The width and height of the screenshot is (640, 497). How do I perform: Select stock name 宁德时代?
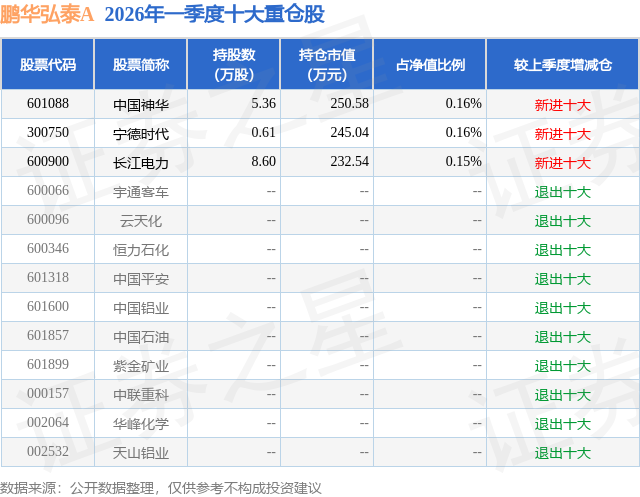click(141, 134)
